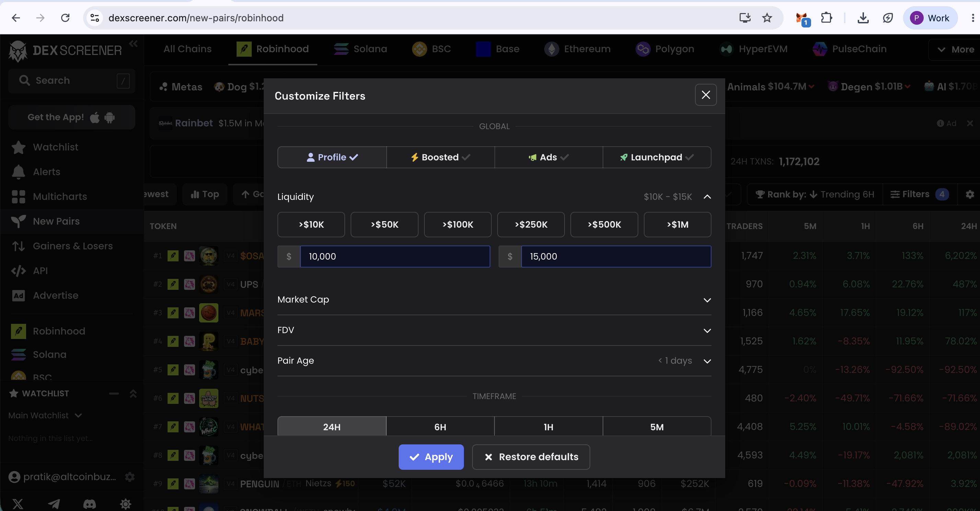Click the minimum liquidity field showing 10,000

(395, 257)
